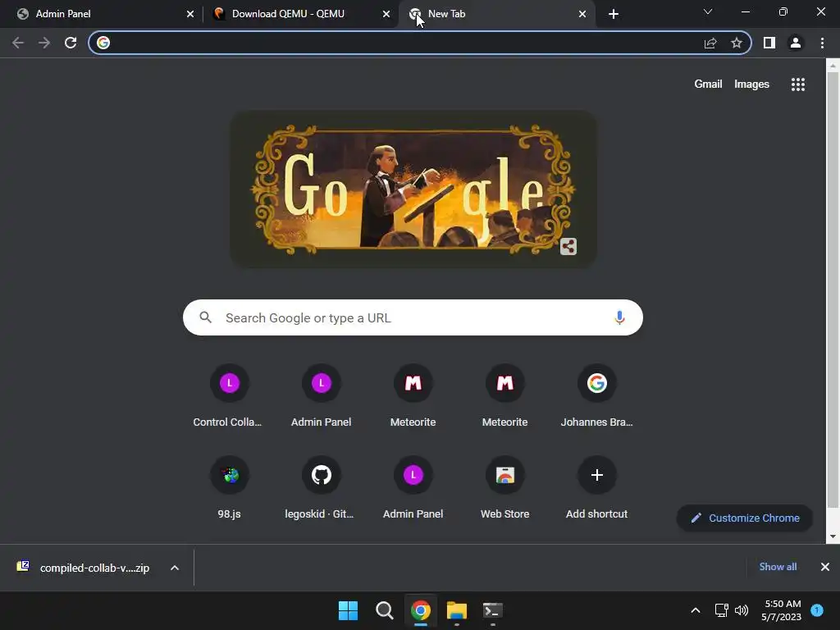Screen dimensions: 840x630
Task: Click the Google search box
Action: tap(413, 317)
